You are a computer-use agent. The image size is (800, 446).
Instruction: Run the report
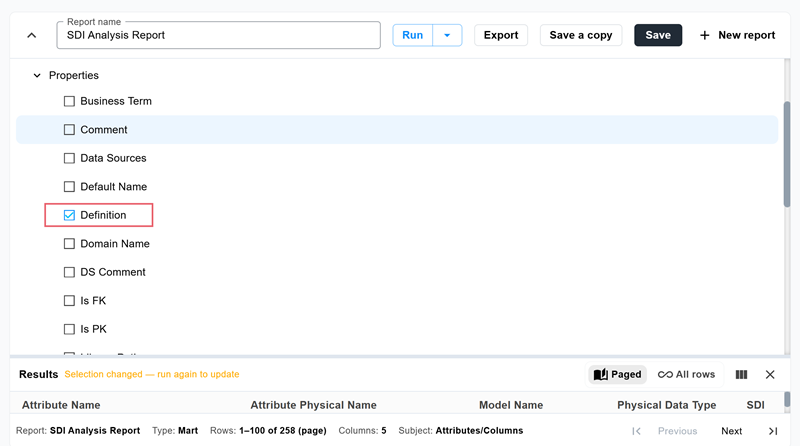[x=412, y=35]
